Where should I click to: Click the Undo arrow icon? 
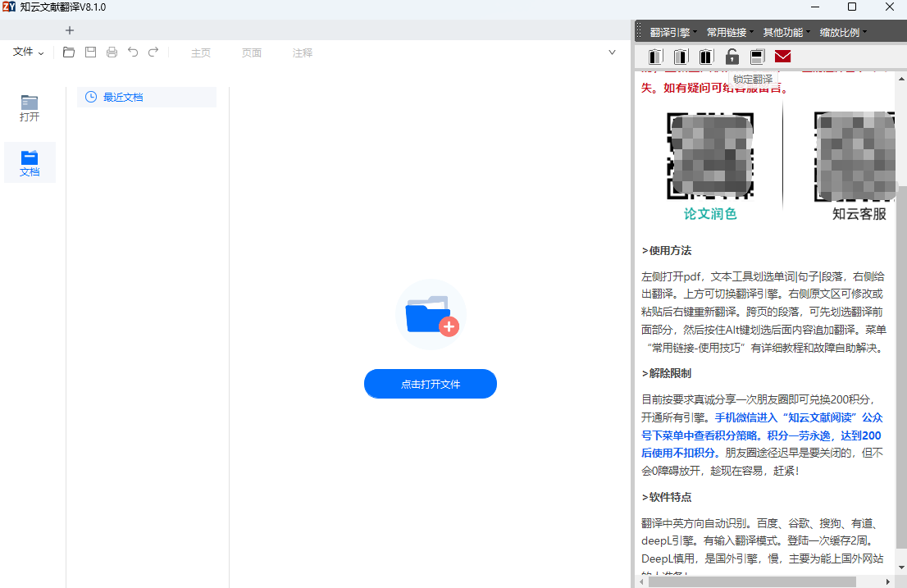[132, 52]
